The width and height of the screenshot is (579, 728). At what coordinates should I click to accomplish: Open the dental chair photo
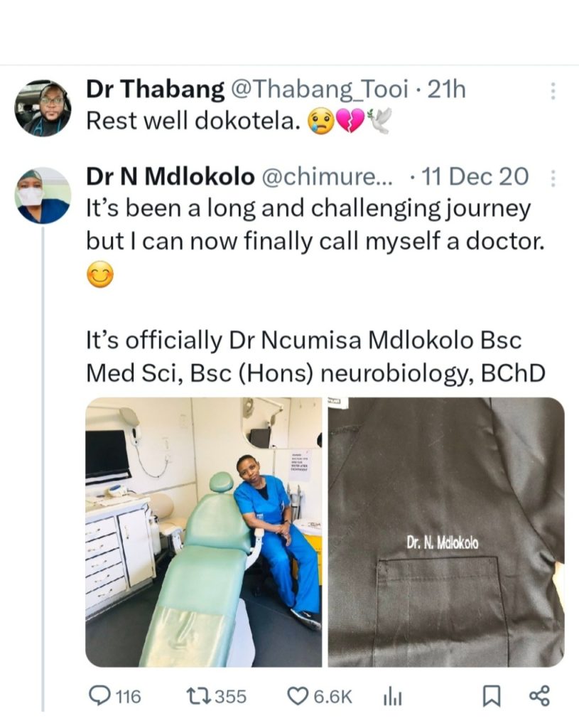[203, 532]
